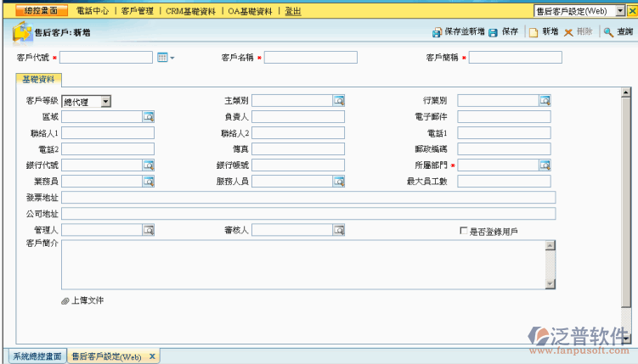The height and width of the screenshot is (364, 638).
Task: Open the 售后客戶設定(Web) top-right combo box
Action: tap(579, 11)
